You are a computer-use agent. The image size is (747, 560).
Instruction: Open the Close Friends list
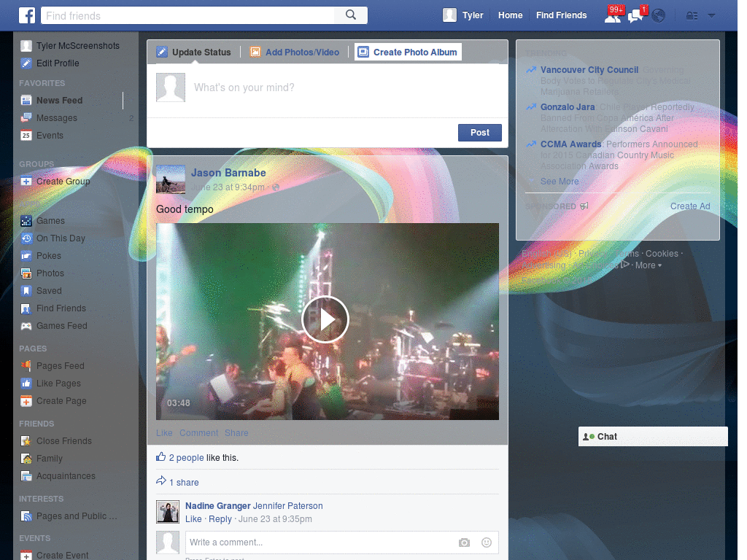(64, 441)
